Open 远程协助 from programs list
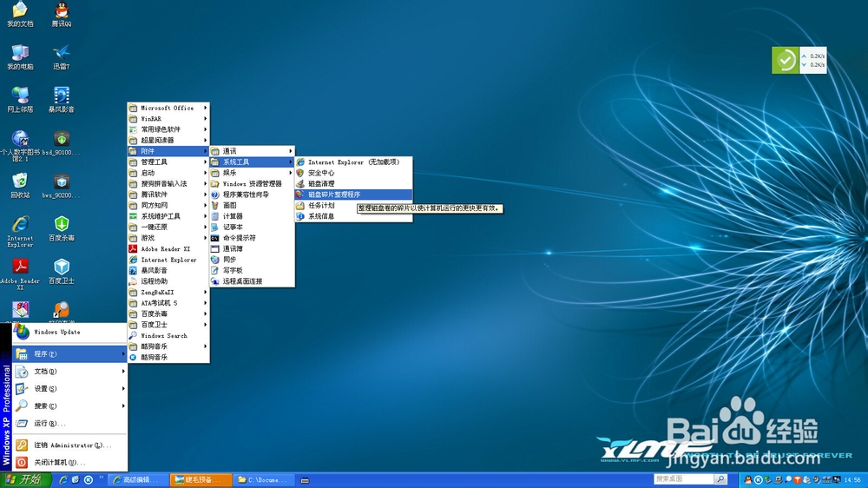Image resolution: width=868 pixels, height=488 pixels. [168, 281]
